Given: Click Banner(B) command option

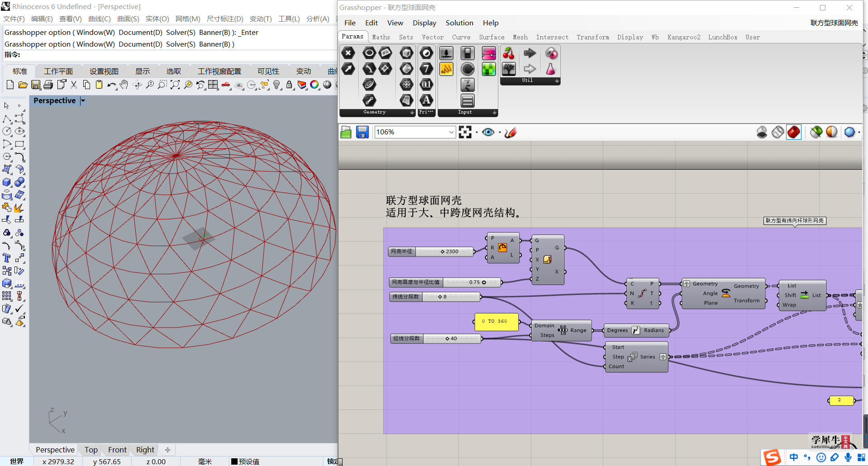Looking at the screenshot, I should point(215,44).
